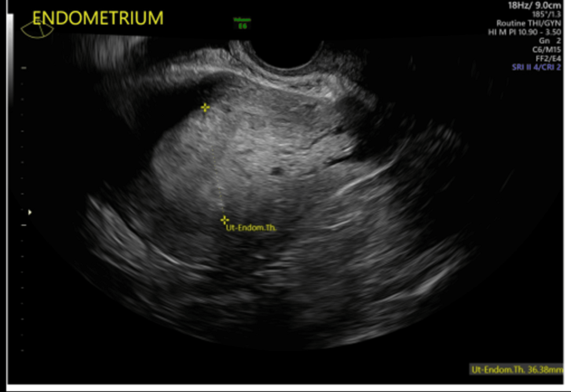Screen dimensions: 571x392
Task: Click the blue SRI II 4/CRI 2 text
Action: (537, 67)
